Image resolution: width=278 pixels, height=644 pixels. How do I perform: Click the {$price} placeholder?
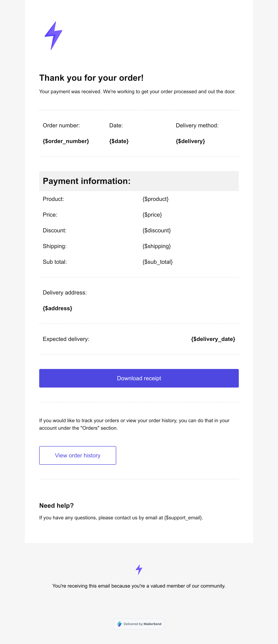coord(152,215)
